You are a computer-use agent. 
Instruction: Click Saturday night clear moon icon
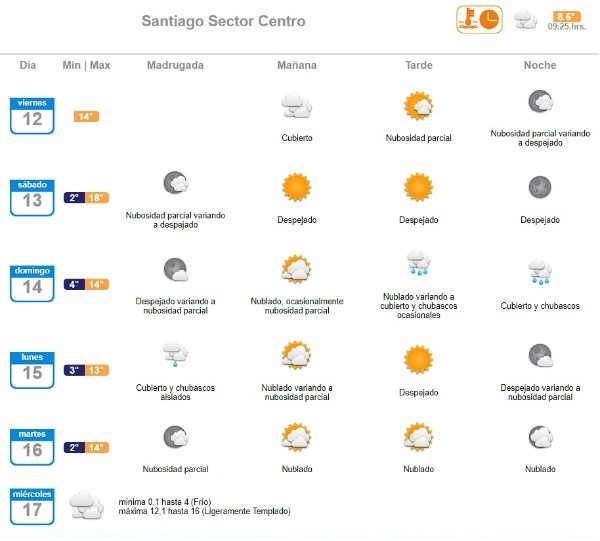[540, 187]
